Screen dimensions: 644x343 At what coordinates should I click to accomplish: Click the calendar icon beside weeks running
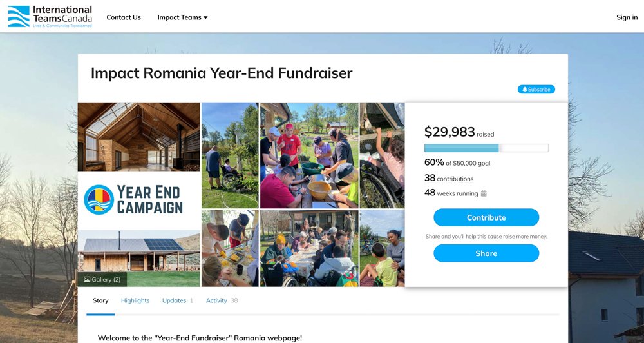[484, 193]
